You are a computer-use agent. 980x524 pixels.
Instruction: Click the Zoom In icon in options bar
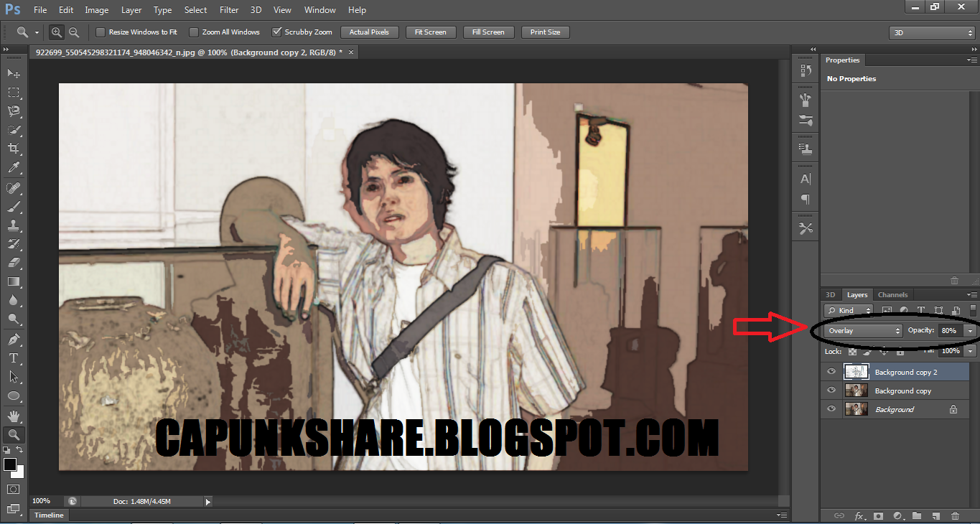tap(57, 32)
